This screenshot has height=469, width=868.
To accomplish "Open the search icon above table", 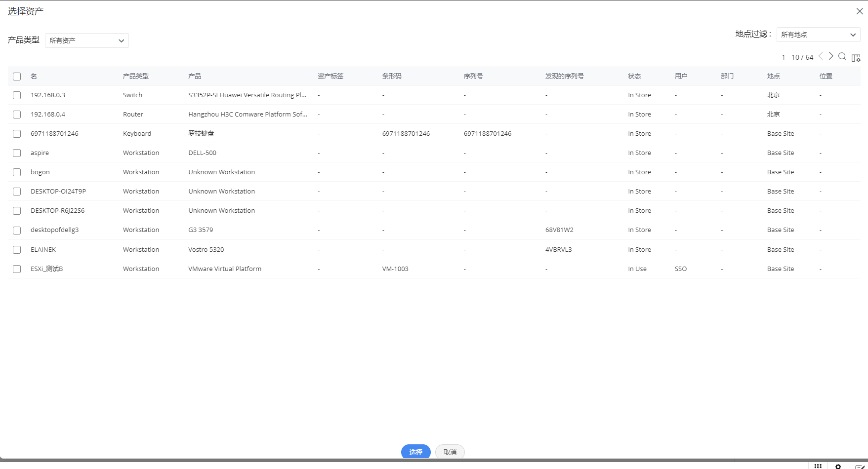I will 842,56.
